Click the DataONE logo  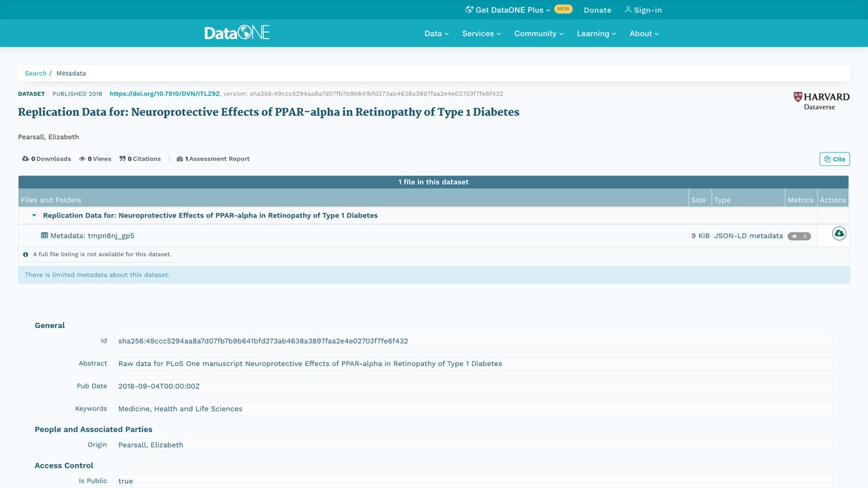[237, 33]
